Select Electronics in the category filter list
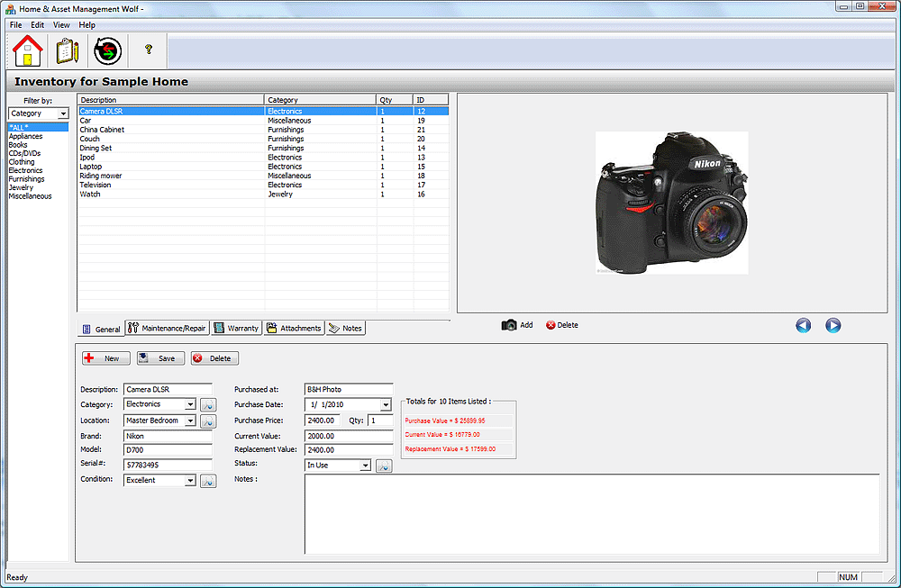The image size is (901, 588). [x=25, y=169]
